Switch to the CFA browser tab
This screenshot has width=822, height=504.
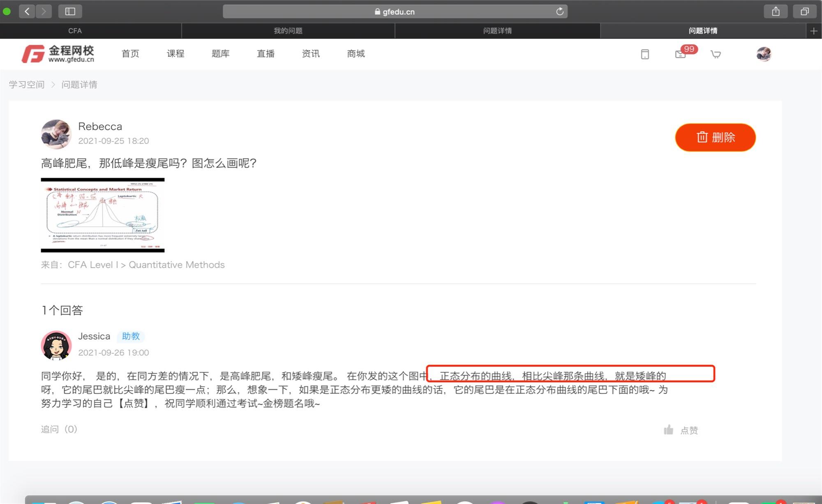click(75, 31)
